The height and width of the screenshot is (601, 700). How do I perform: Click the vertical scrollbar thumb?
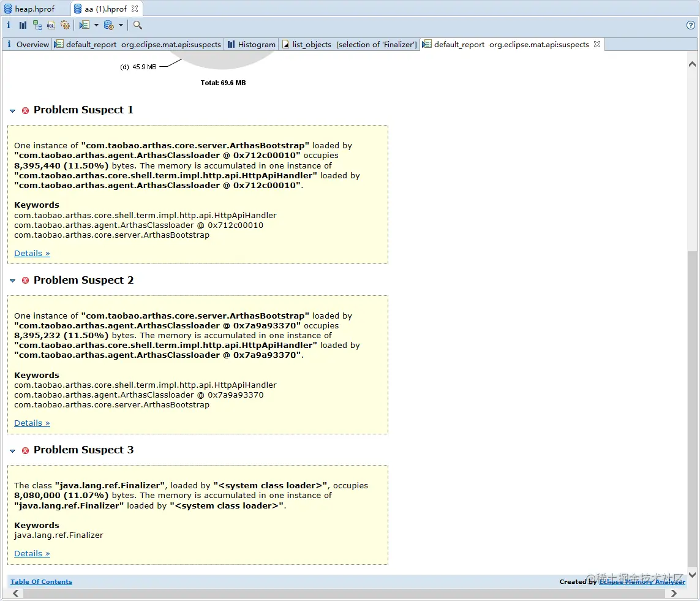[x=692, y=409]
